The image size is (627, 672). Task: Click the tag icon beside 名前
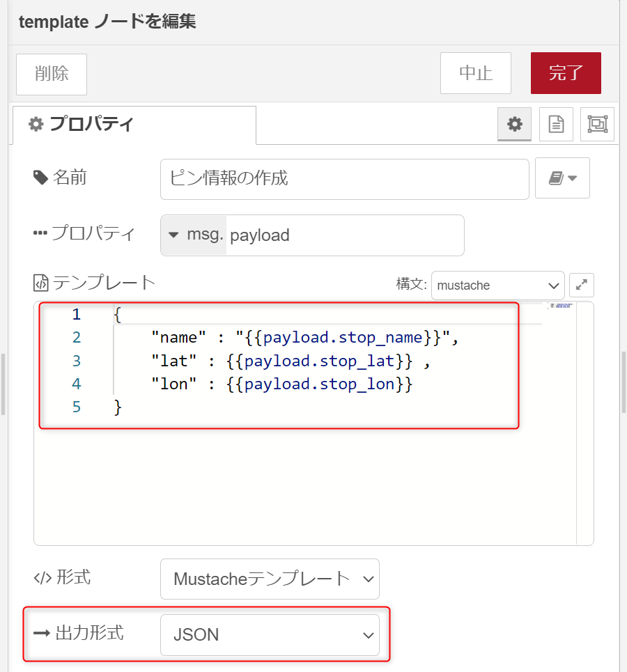click(x=40, y=178)
